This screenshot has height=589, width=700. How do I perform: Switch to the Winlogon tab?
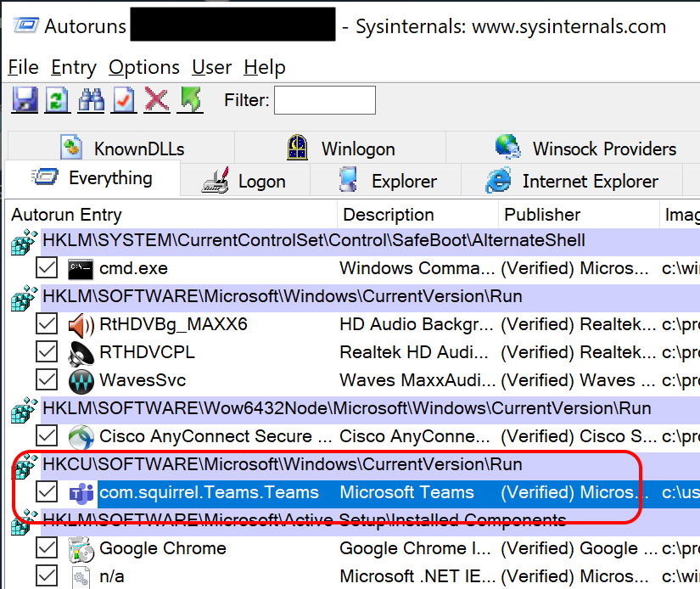pos(340,148)
